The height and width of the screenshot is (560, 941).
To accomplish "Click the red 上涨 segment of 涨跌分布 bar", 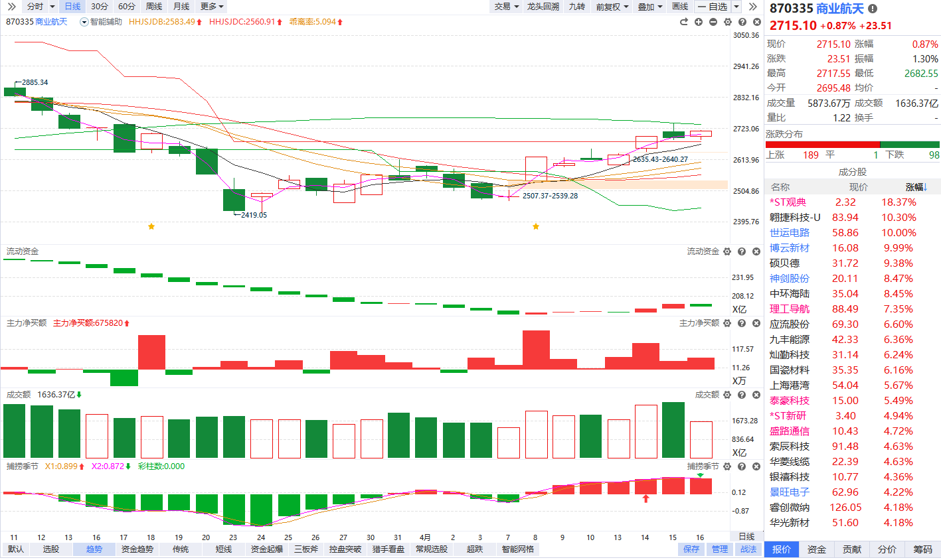I will pyautogui.click(x=822, y=144).
